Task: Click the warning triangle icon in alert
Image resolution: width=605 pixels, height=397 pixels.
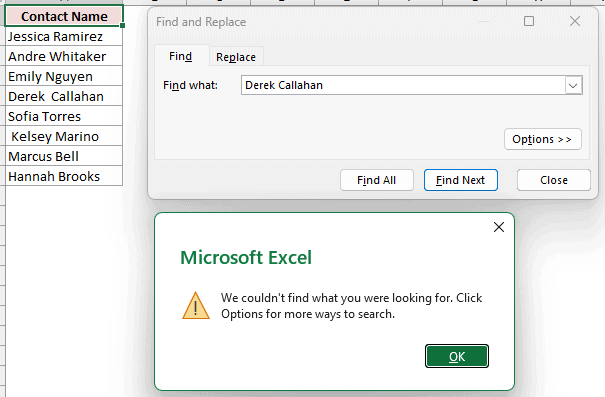Action: pos(196,306)
